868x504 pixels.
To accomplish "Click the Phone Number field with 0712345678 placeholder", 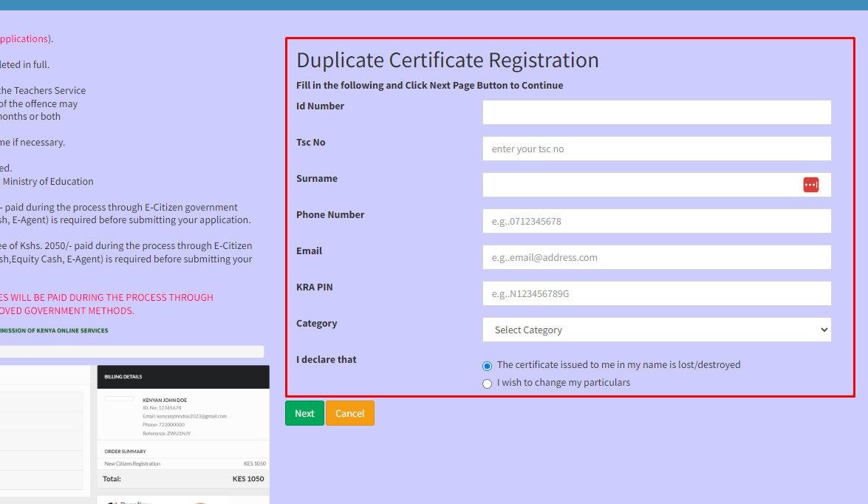I will 656,221.
